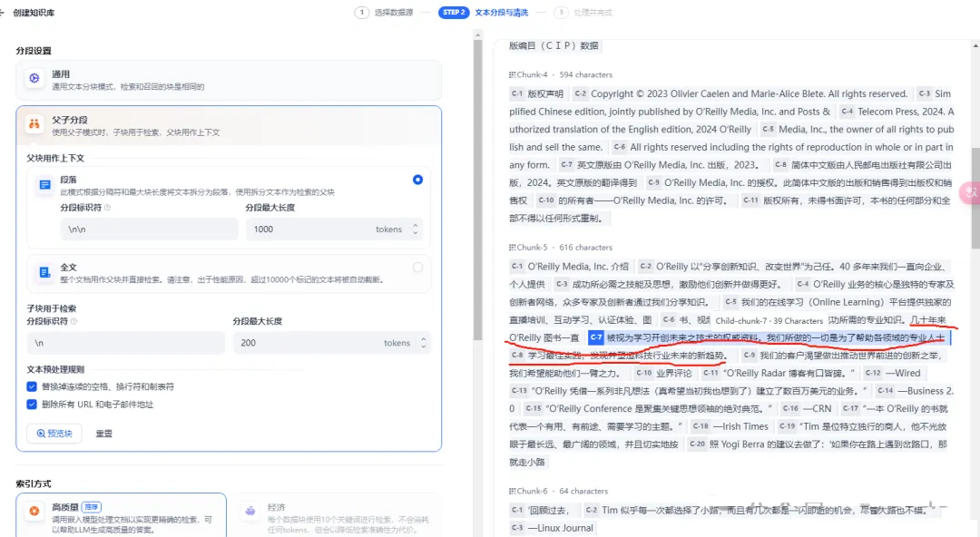Click the 经济 index method icon
Image resolution: width=980 pixels, height=537 pixels.
click(x=250, y=511)
